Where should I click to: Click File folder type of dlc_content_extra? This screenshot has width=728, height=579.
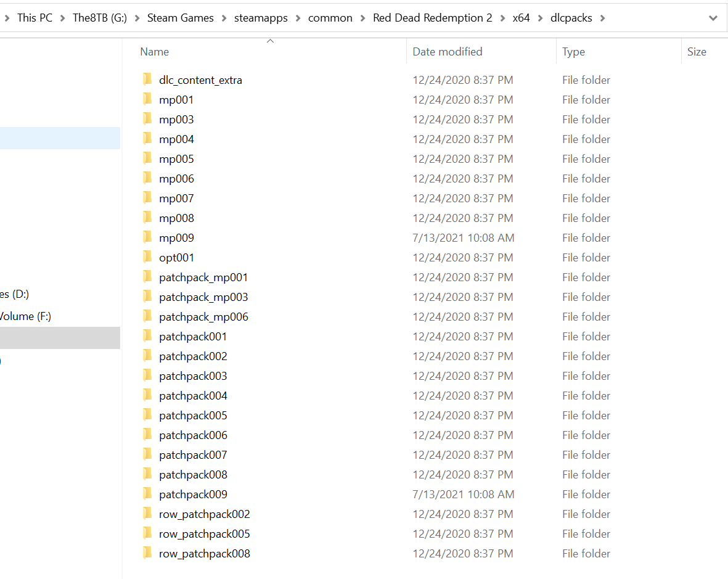coord(586,80)
